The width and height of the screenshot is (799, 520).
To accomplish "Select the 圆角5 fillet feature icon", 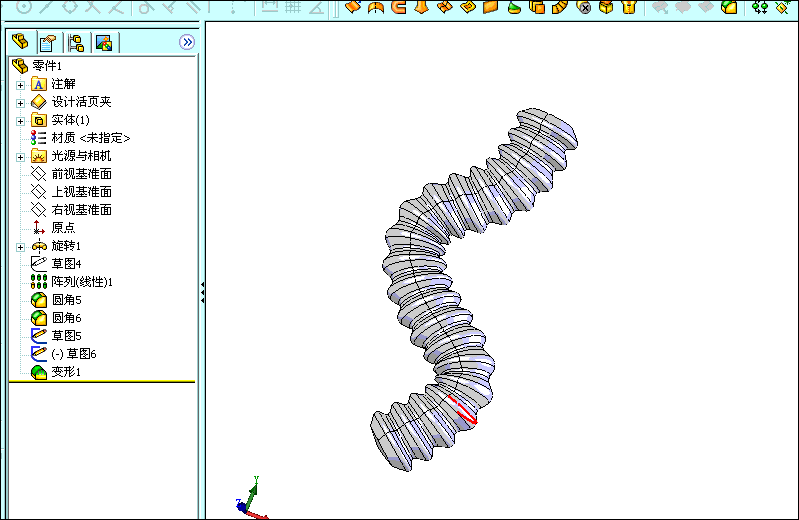I will point(39,300).
